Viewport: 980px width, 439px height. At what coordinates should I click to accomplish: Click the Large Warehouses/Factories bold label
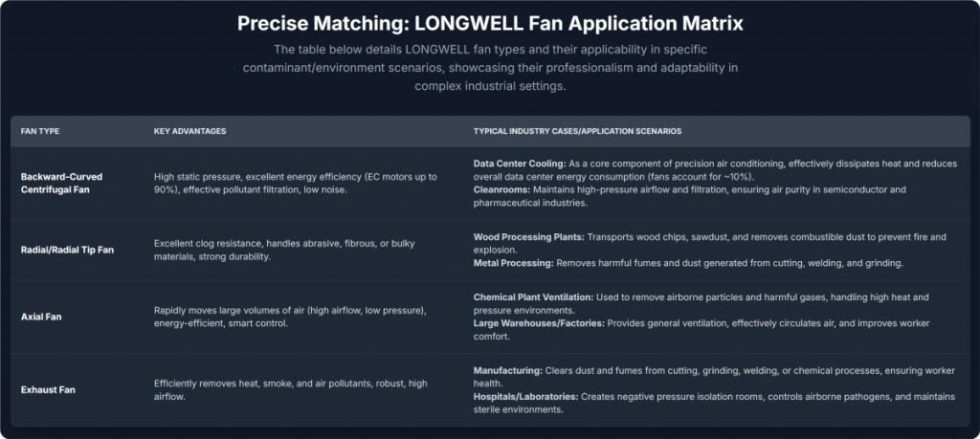coord(539,323)
